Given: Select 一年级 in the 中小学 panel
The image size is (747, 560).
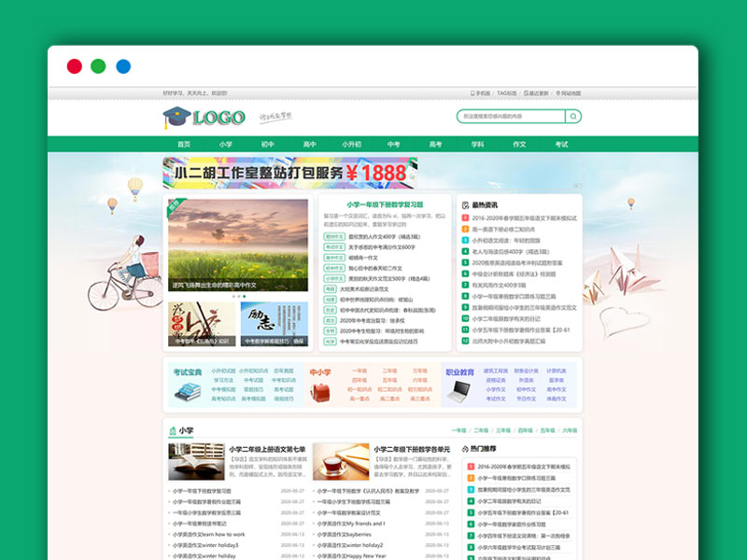Looking at the screenshot, I should 359,369.
